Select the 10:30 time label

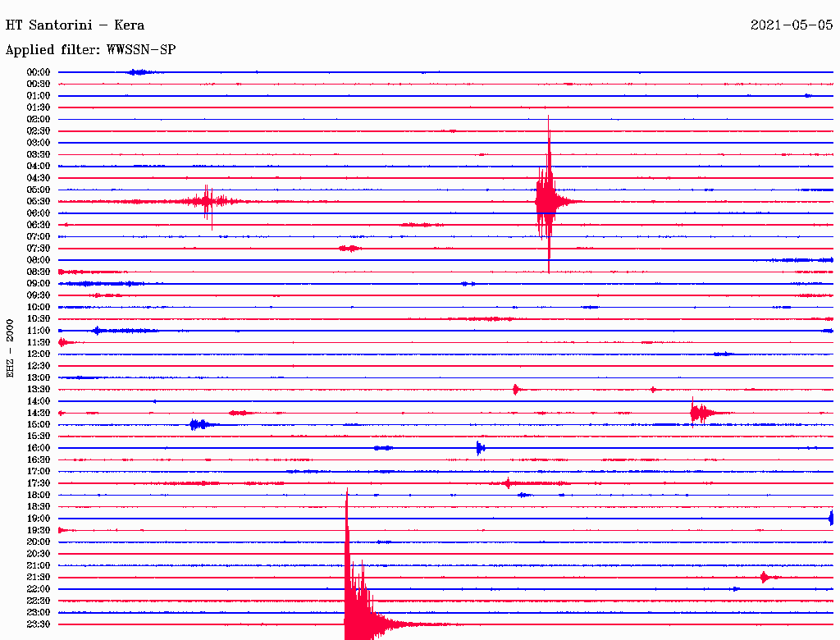pyautogui.click(x=39, y=319)
